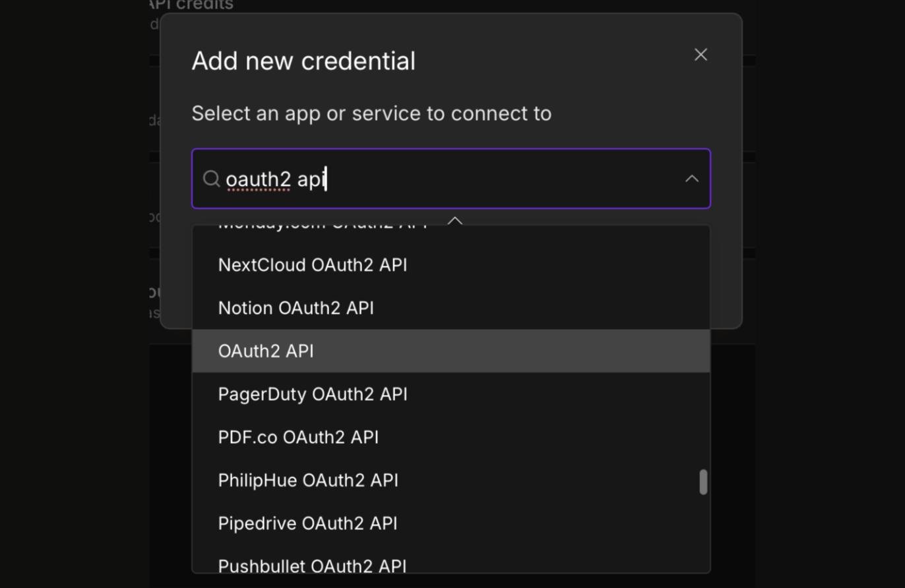
Task: Pick Pipedrive OAuth2 API option
Action: pyautogui.click(x=451, y=523)
